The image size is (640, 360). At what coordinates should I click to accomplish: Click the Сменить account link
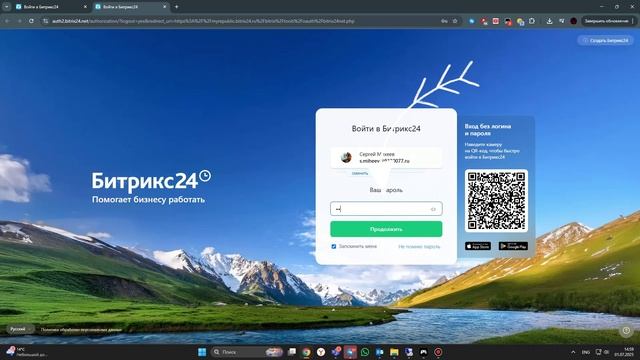click(360, 173)
